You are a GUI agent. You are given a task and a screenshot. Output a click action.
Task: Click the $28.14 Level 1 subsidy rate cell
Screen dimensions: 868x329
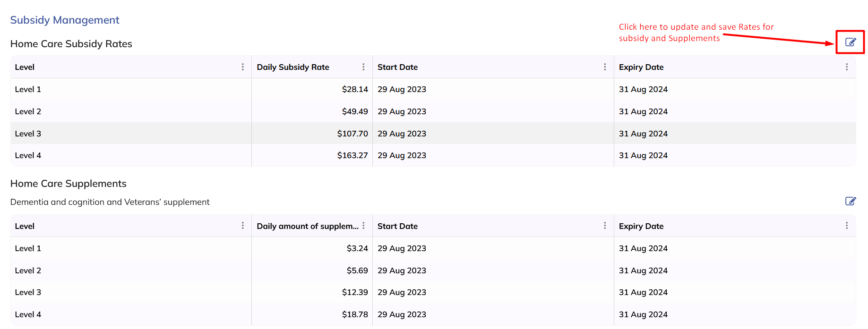tap(354, 89)
